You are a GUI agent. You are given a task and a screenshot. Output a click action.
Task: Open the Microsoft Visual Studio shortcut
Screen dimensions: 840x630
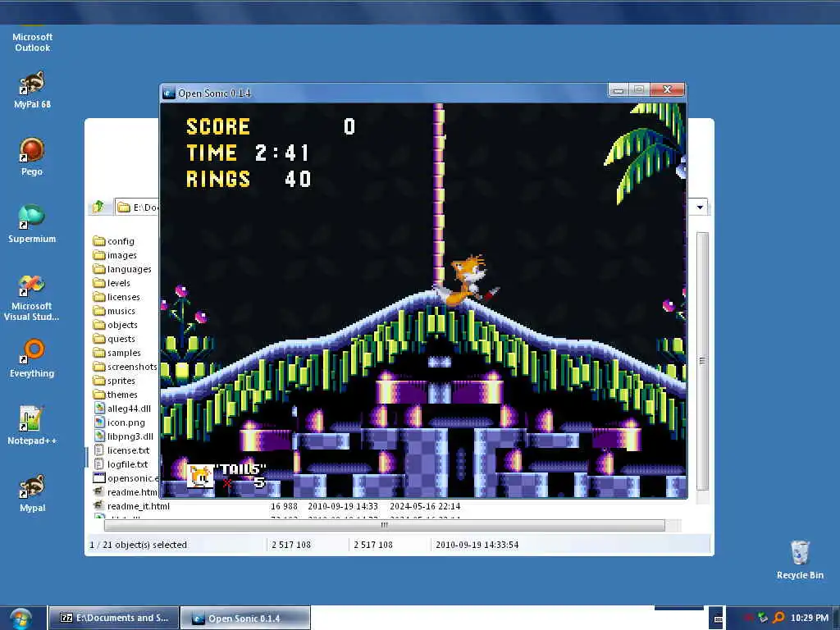pyautogui.click(x=32, y=297)
